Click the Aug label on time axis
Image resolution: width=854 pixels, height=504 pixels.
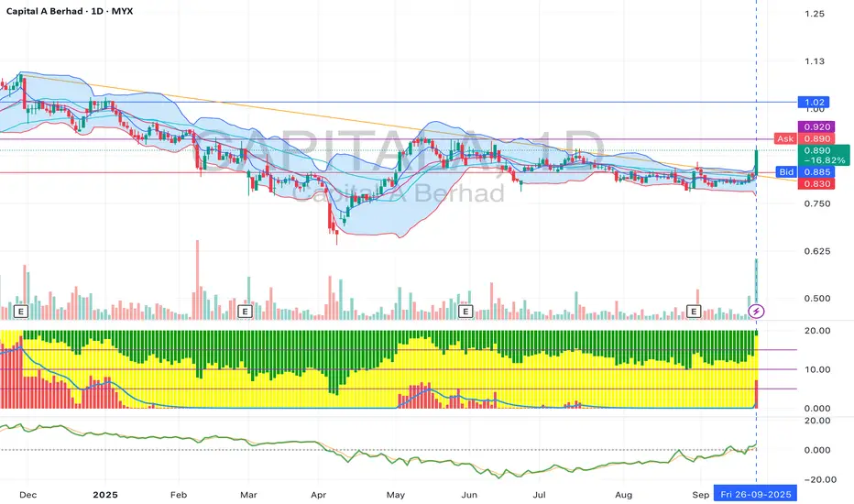624,495
